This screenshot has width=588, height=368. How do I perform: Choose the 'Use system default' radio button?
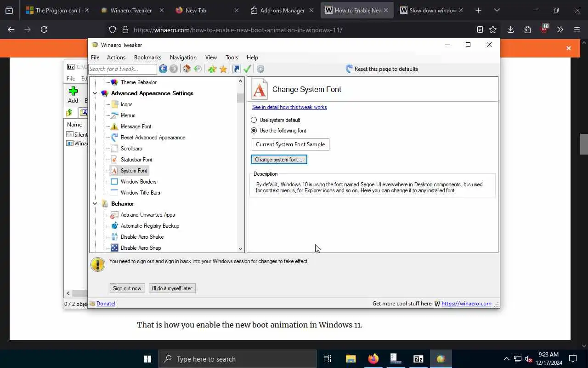point(254,120)
